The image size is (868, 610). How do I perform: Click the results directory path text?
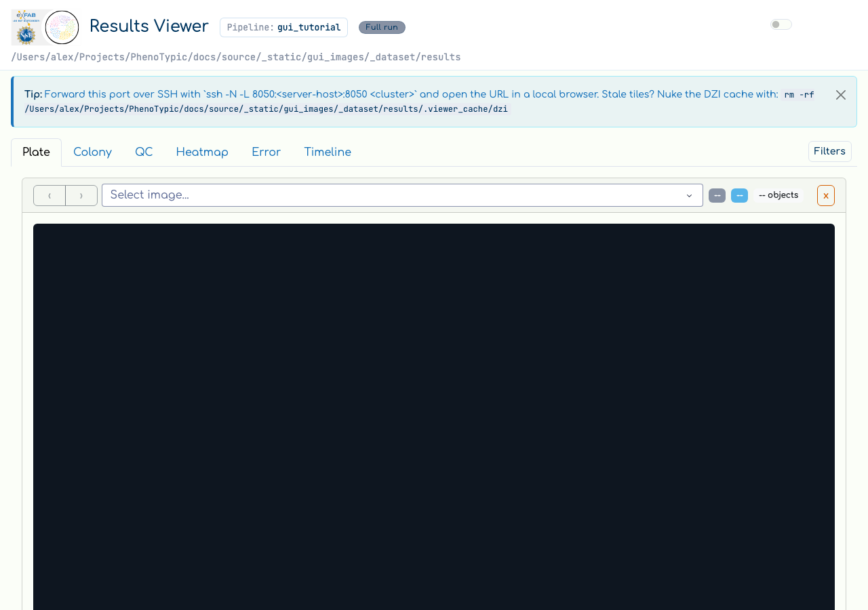(236, 57)
